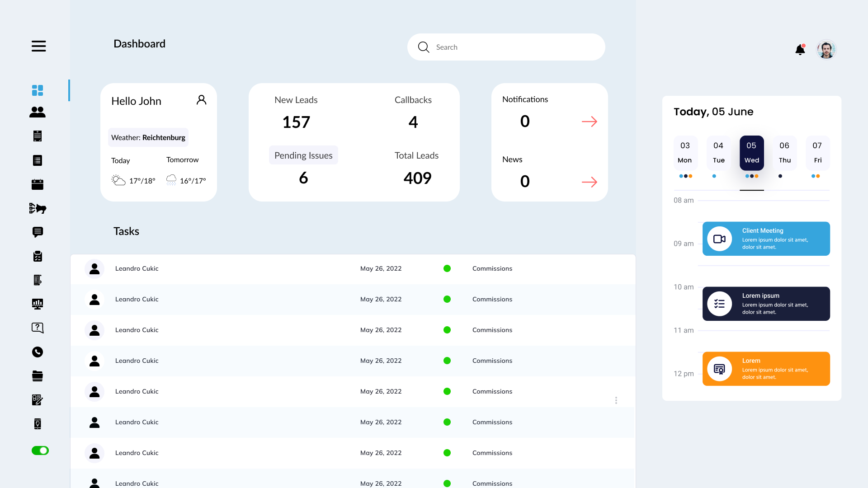Open the notification bell icon

pyautogui.click(x=800, y=50)
